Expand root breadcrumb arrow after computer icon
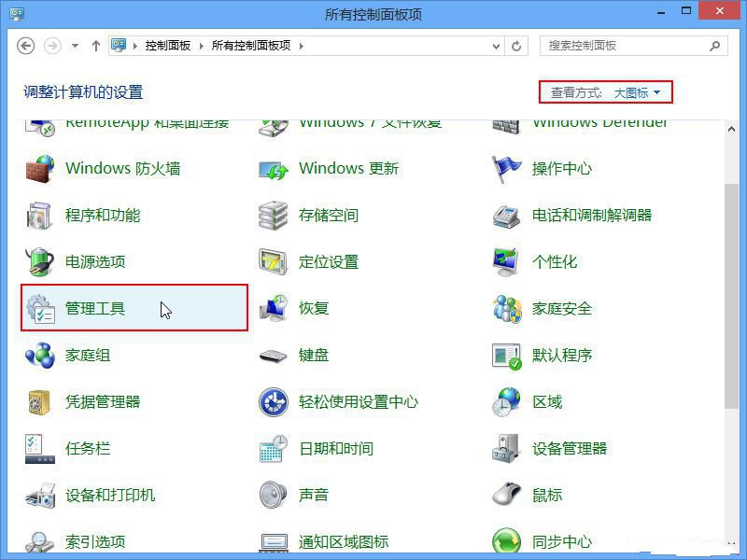Image resolution: width=747 pixels, height=560 pixels. [x=135, y=46]
